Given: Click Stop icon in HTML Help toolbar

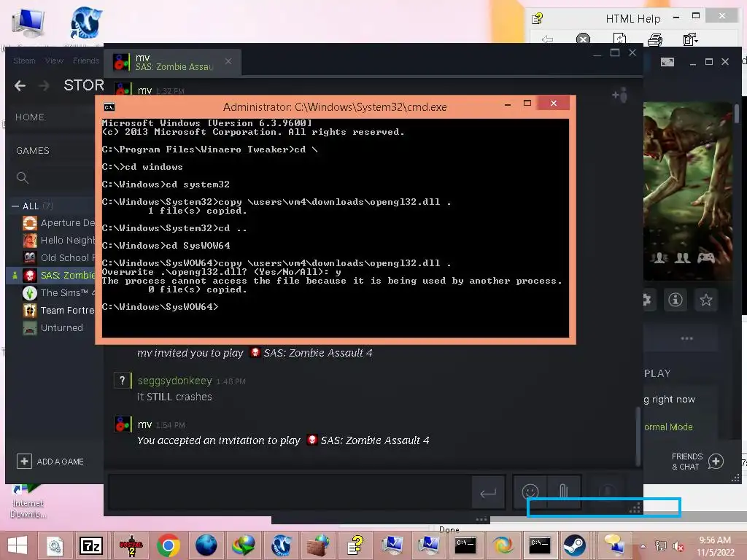Looking at the screenshot, I should pyautogui.click(x=583, y=39).
